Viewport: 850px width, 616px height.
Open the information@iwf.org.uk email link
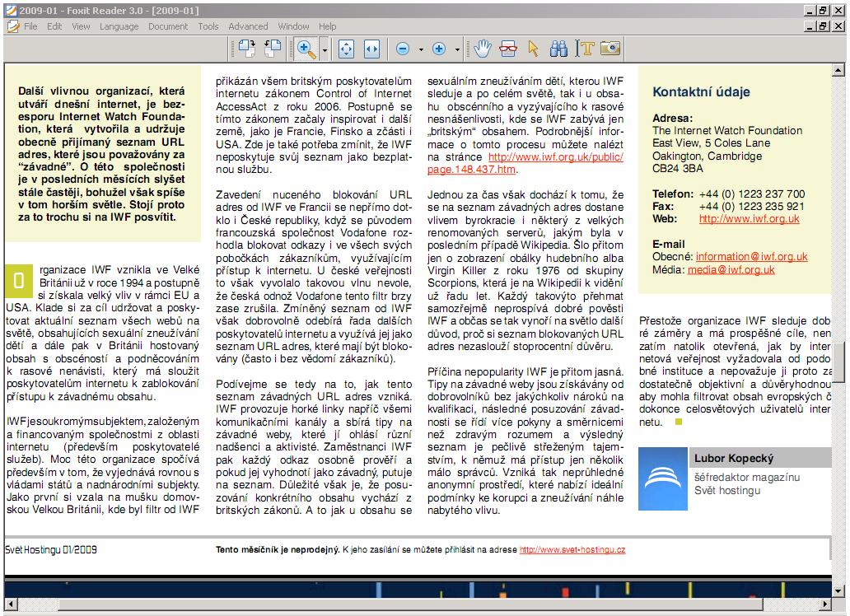(x=752, y=257)
